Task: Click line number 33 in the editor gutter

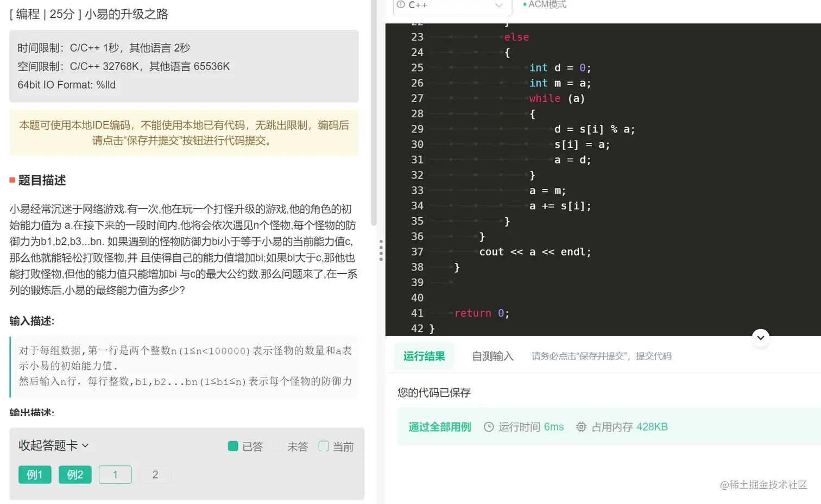Action: click(x=417, y=191)
